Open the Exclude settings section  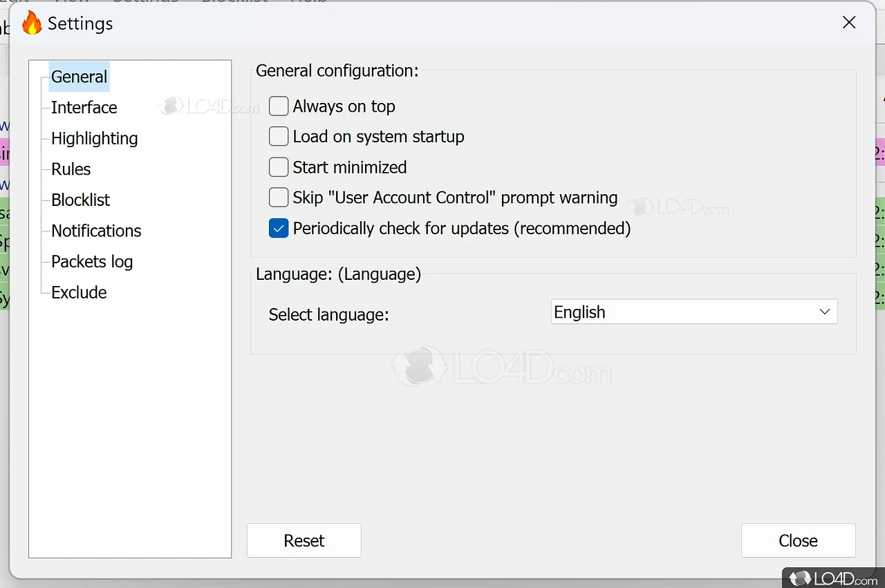click(x=79, y=292)
